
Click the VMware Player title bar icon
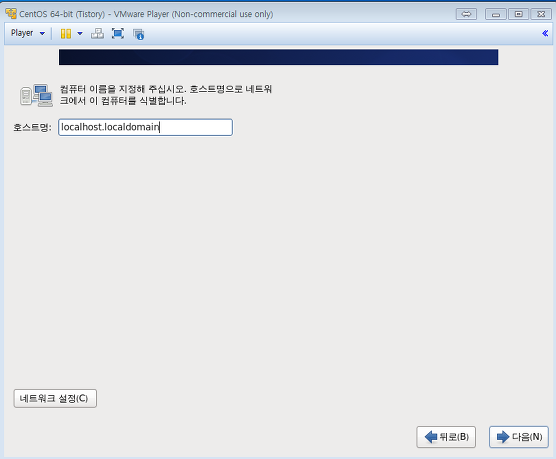(x=11, y=14)
